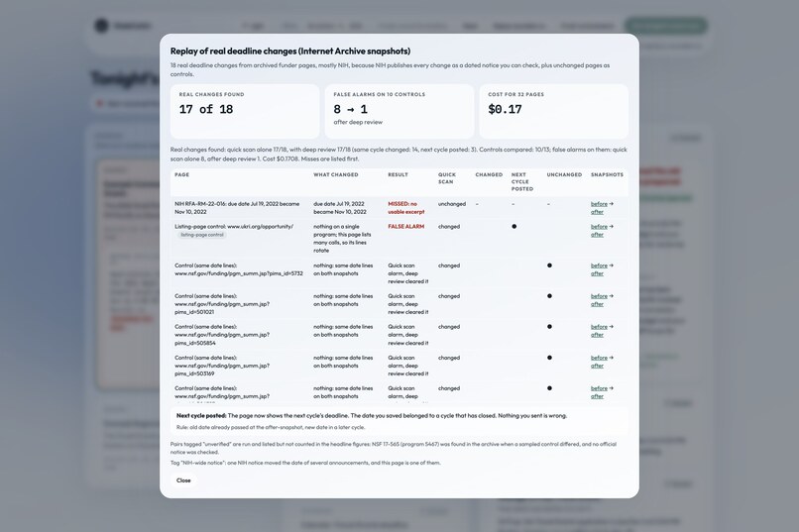Click the "Pairs tagged "unverified"…" footnote
This screenshot has height=532, width=799.
tap(394, 448)
